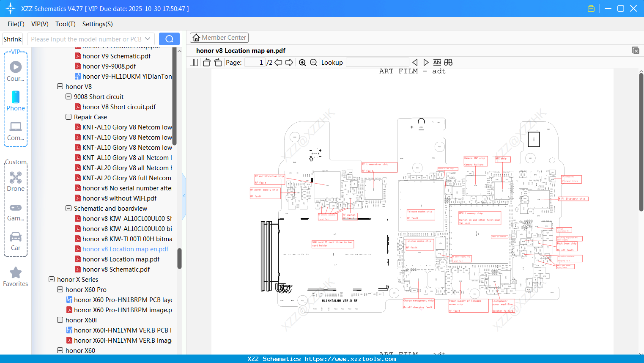Rotate page clockwise icon
Image resolution: width=644 pixels, height=363 pixels.
tap(218, 63)
